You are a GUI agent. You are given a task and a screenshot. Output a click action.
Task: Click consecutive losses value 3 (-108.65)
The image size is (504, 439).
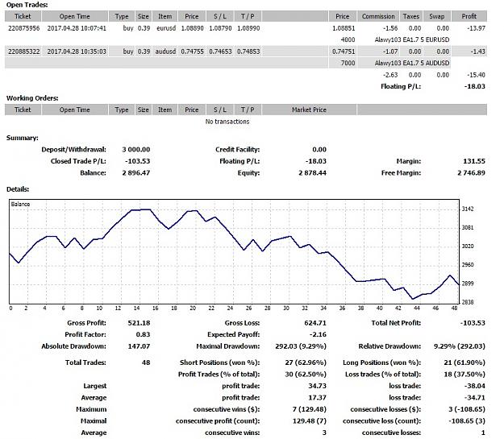pyautogui.click(x=467, y=409)
